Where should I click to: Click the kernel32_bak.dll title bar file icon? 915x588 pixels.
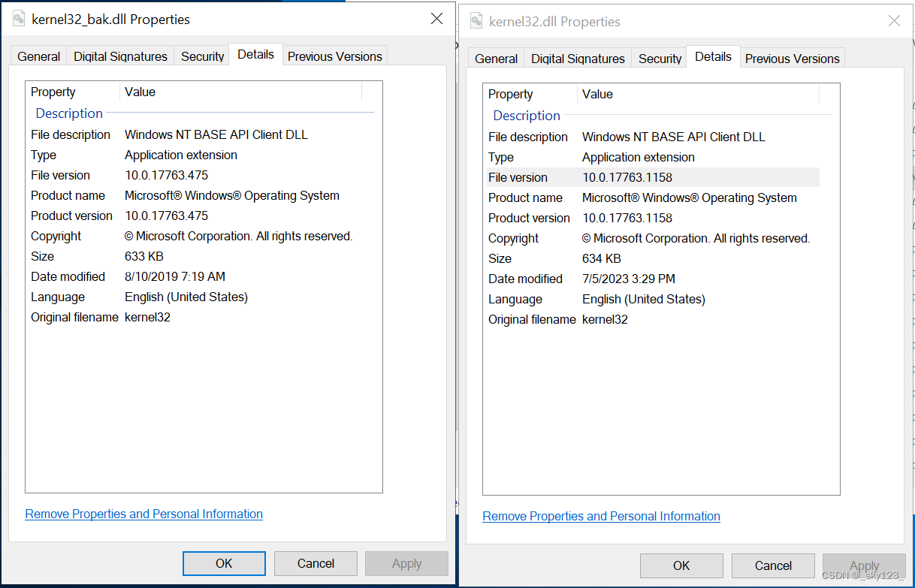[19, 20]
